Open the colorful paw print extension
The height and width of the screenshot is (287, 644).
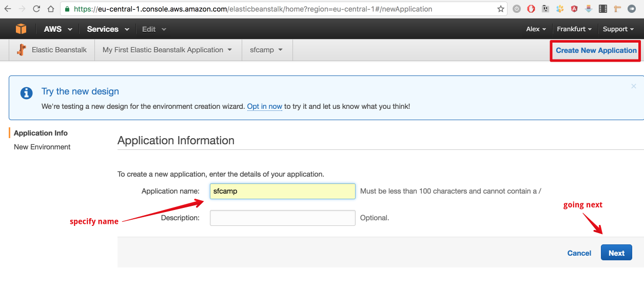[560, 9]
